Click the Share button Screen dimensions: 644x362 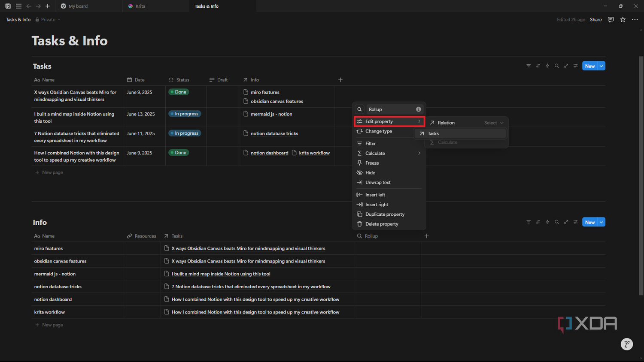(595, 20)
